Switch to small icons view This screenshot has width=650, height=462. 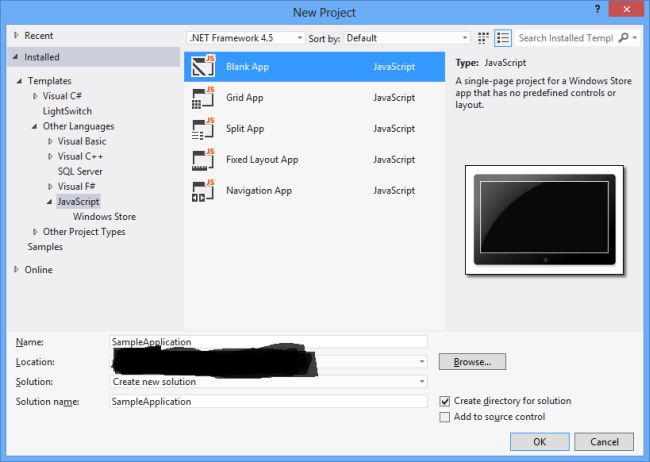click(483, 38)
